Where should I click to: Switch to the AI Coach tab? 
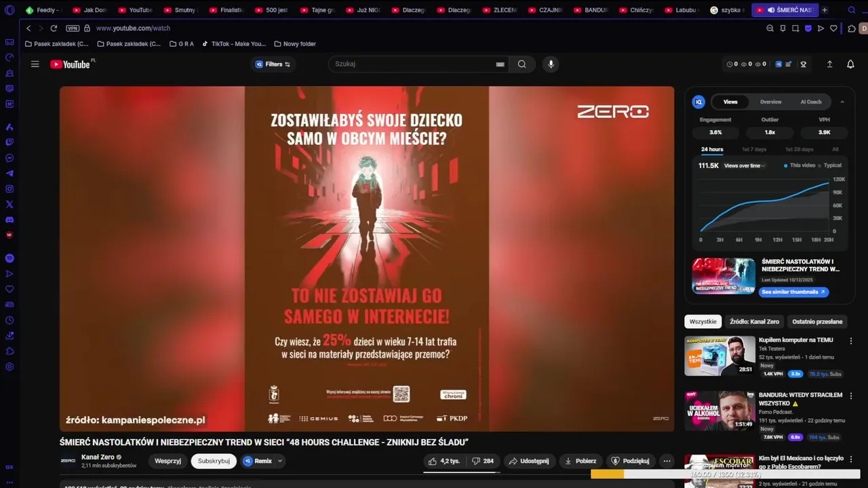tap(811, 102)
